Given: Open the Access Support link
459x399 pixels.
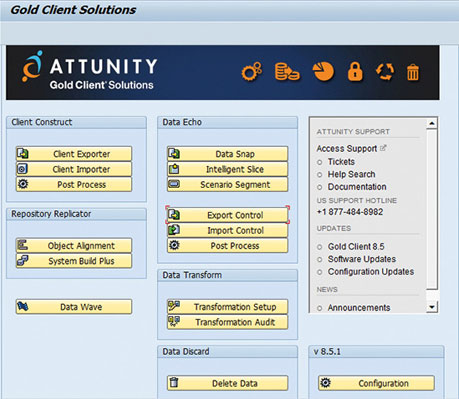Looking at the screenshot, I should tap(347, 148).
